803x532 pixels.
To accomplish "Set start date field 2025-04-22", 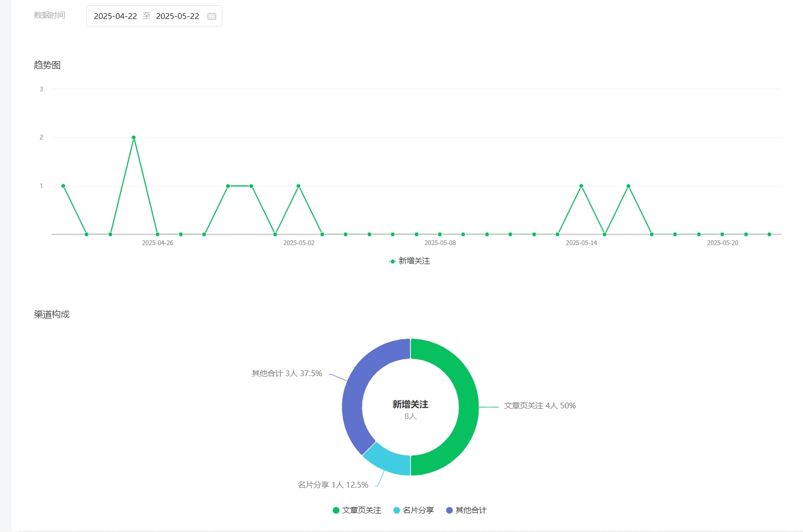I will point(115,16).
